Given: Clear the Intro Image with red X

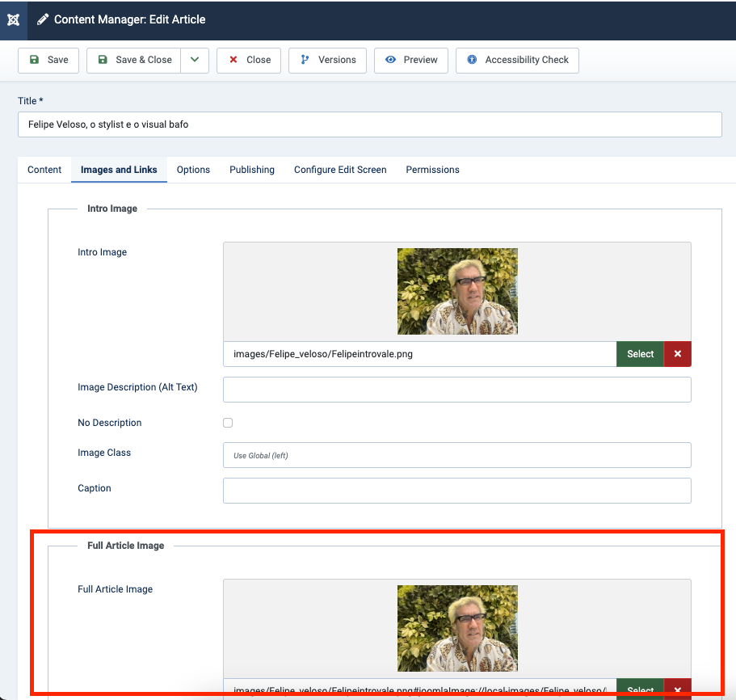Looking at the screenshot, I should click(x=677, y=354).
